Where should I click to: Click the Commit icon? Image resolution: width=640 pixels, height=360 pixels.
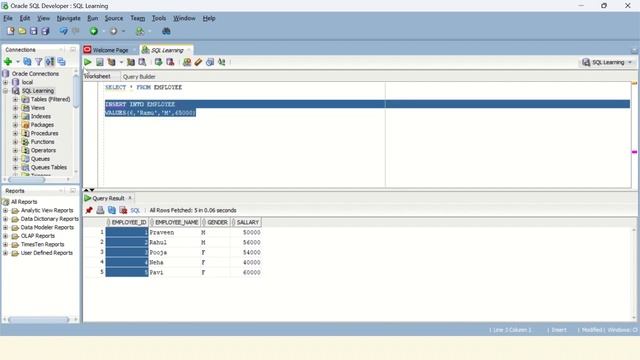pos(158,62)
